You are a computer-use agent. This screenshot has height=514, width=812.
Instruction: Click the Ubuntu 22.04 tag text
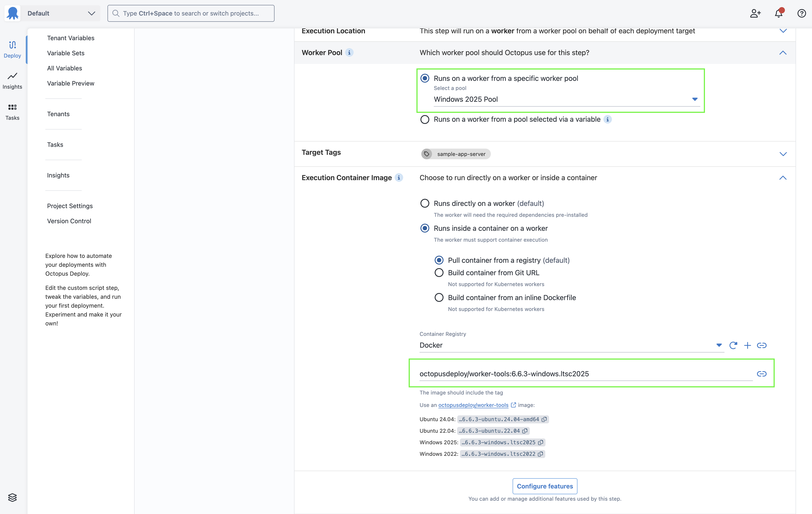pos(489,431)
